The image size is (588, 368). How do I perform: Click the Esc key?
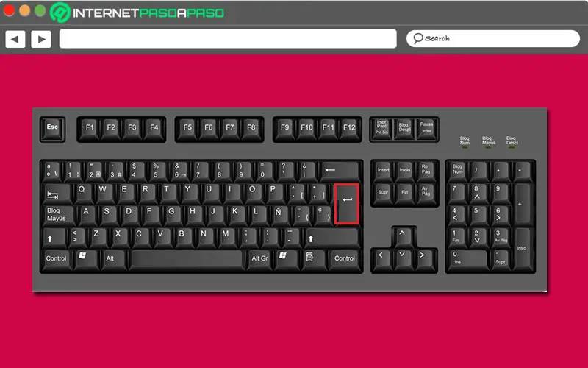(x=52, y=128)
